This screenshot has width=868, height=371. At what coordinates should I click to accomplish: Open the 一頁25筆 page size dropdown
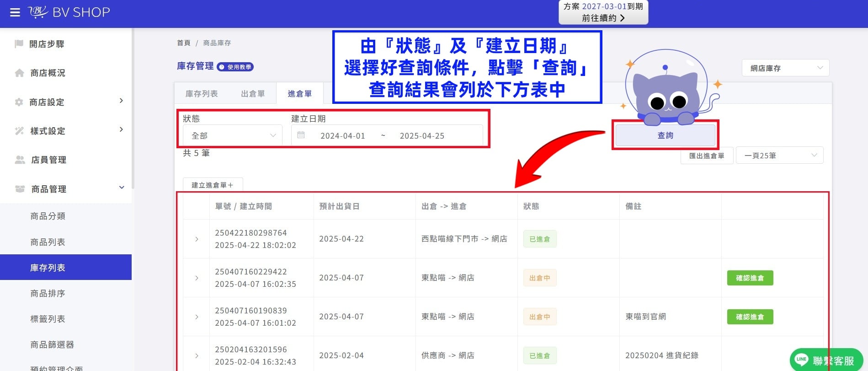[780, 156]
